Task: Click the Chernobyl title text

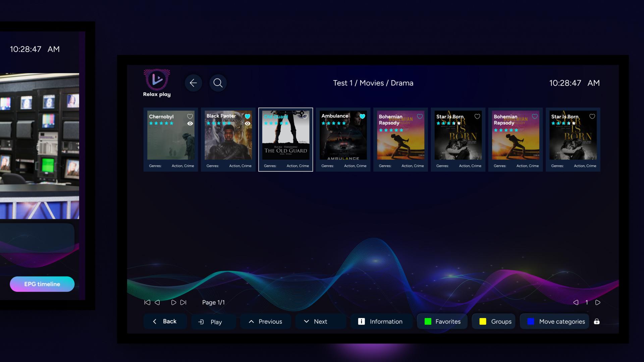Action: [161, 117]
